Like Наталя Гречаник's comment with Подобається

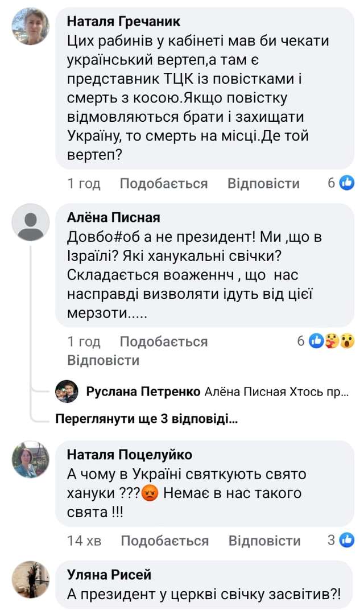tap(164, 183)
